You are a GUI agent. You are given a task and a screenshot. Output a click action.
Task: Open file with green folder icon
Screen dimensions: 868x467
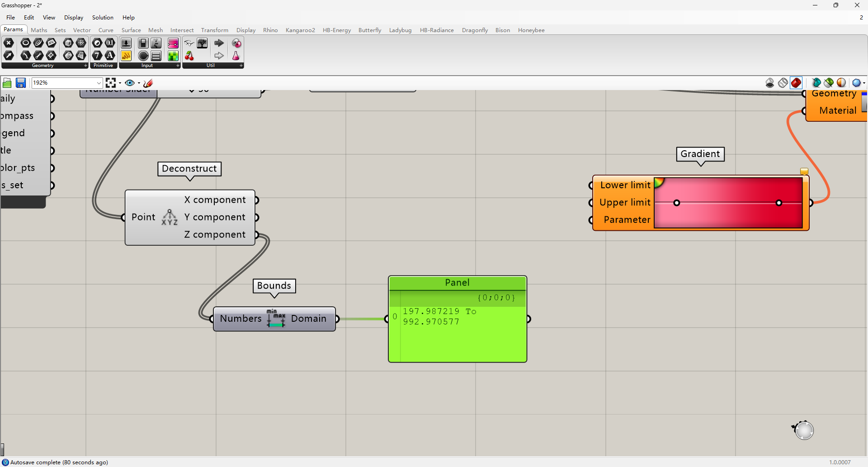coord(7,83)
